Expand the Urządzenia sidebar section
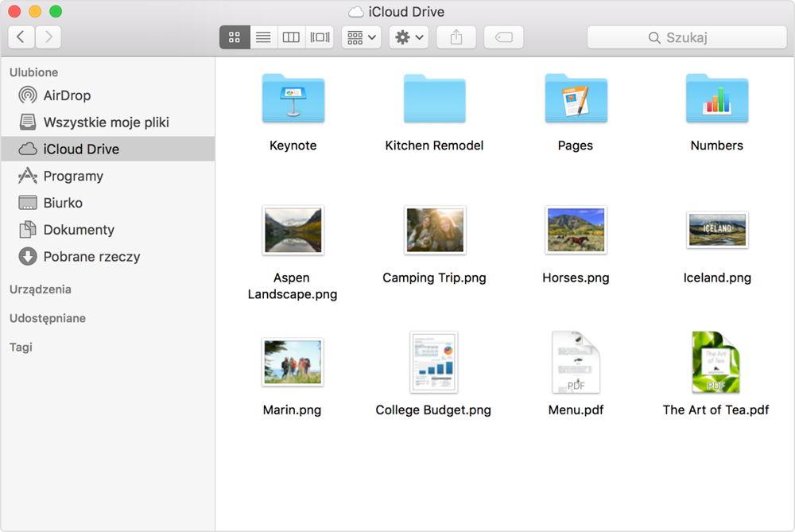This screenshot has height=532, width=795. 41,289
